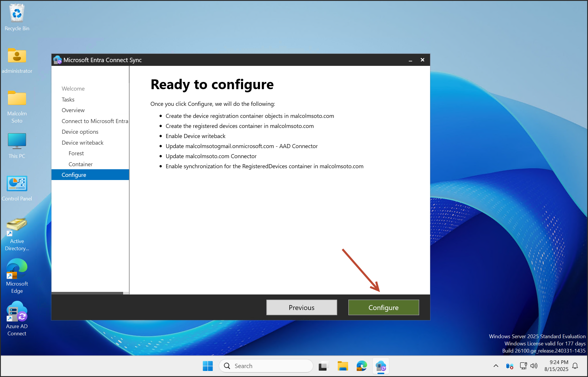
Task: Click the Windows Start button
Action: 208,366
